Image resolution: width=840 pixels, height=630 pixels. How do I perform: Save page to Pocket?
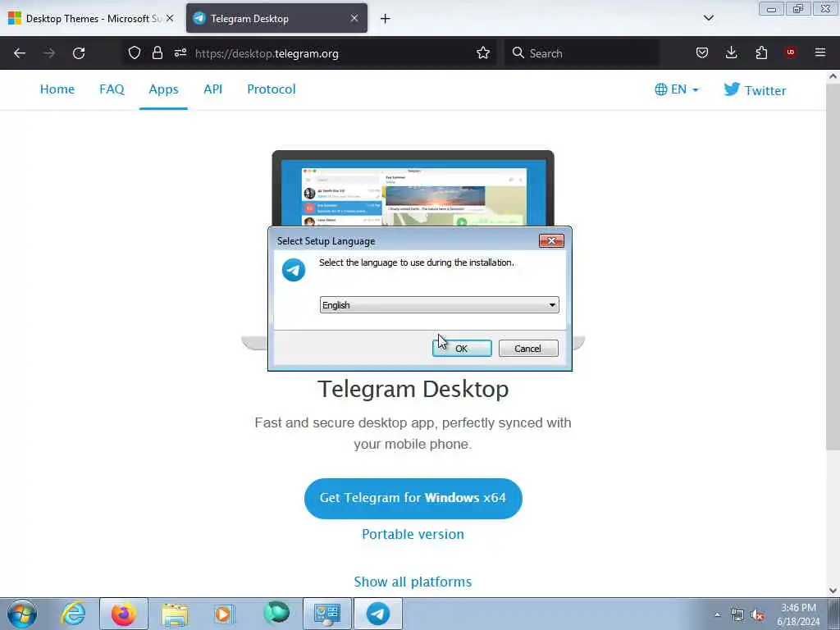pyautogui.click(x=702, y=52)
